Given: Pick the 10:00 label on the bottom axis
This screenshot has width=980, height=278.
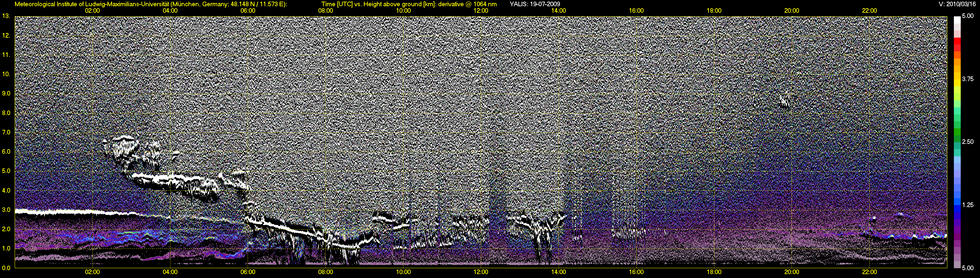Looking at the screenshot, I should [403, 272].
